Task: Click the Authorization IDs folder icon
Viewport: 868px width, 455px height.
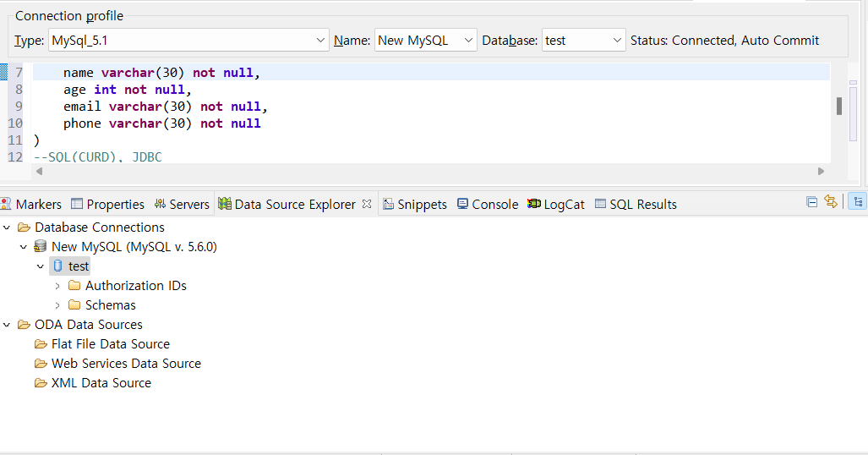Action: click(x=74, y=285)
